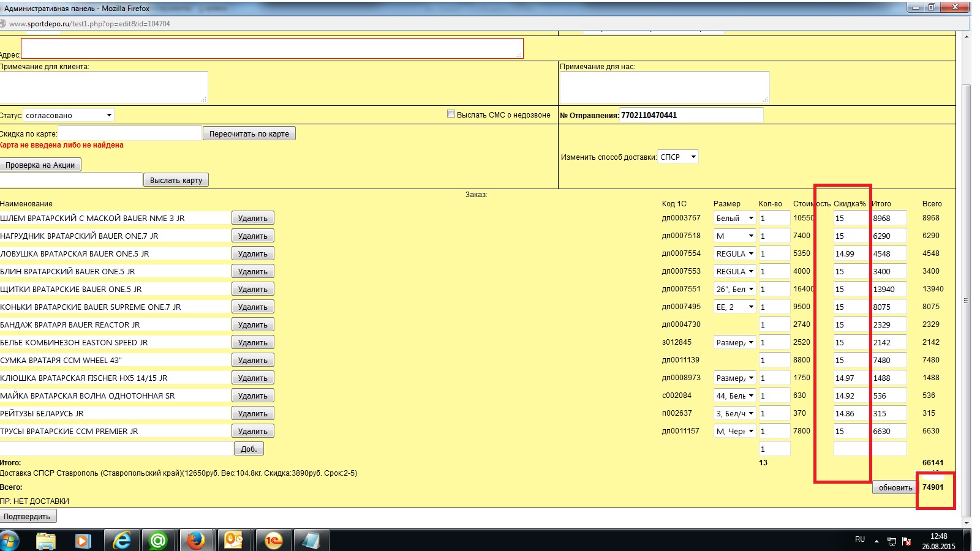Delete the ШЛЕМ ВРАТАРСКИЙ item
This screenshot has height=551, width=980.
(x=252, y=218)
